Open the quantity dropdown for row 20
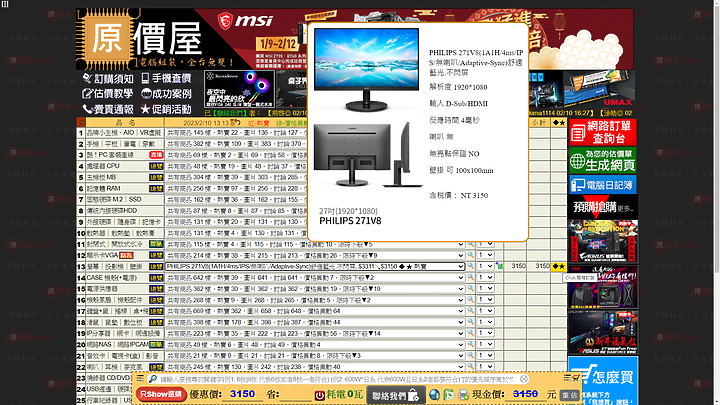720x405 pixels. click(x=485, y=344)
